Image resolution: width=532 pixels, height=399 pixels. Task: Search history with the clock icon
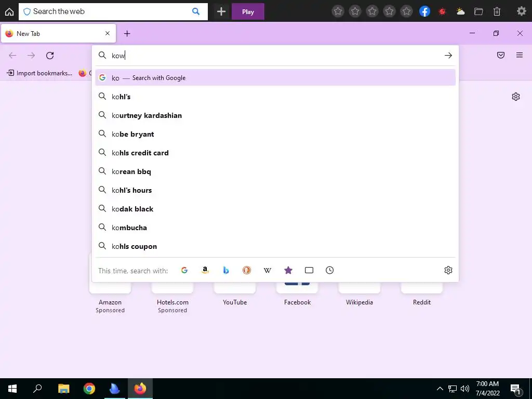click(330, 270)
